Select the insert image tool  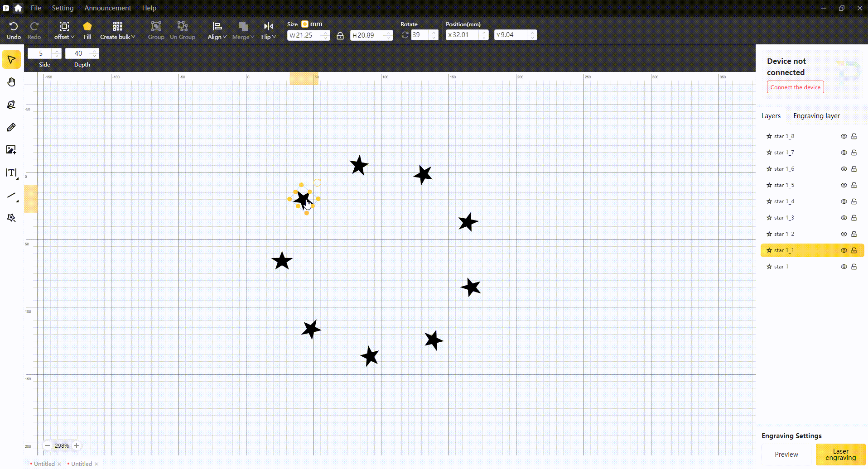coord(11,150)
